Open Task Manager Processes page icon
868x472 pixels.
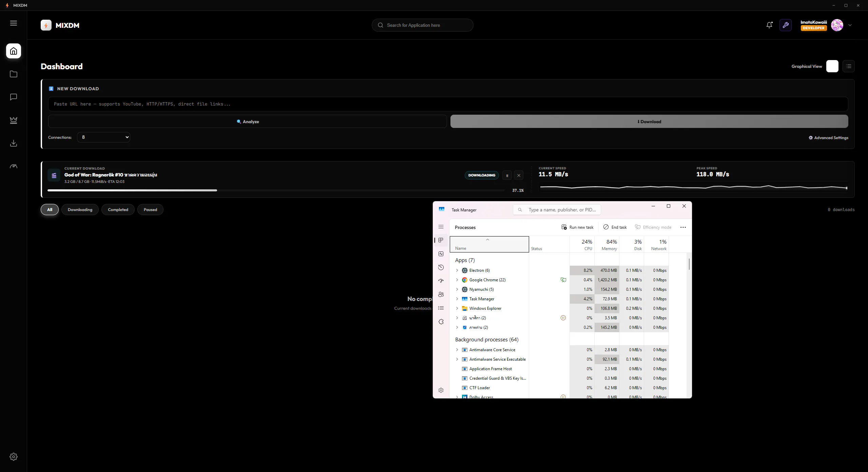[441, 240]
